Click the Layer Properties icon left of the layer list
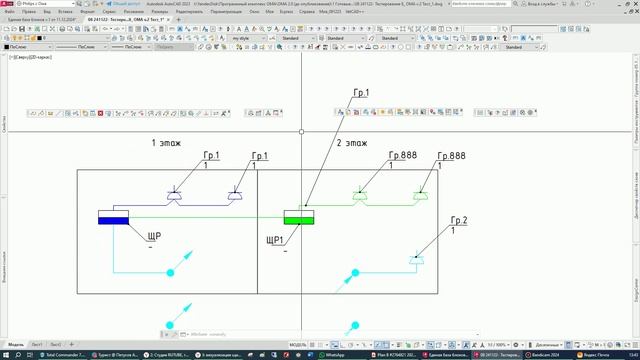 point(7,38)
